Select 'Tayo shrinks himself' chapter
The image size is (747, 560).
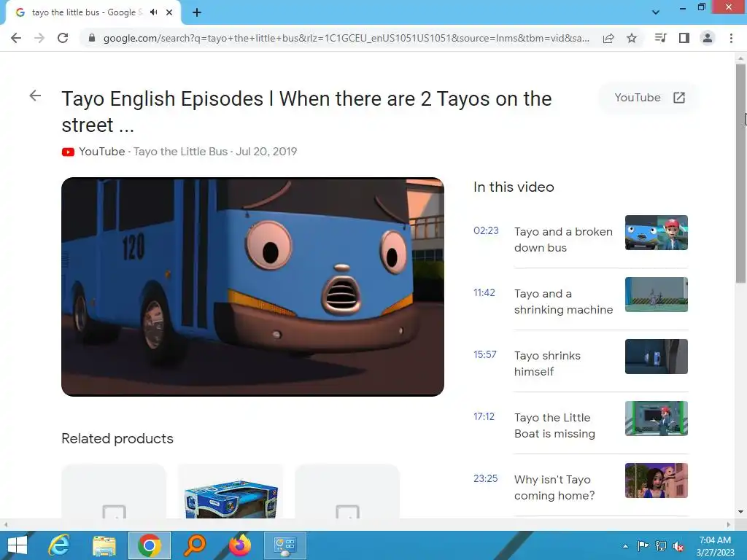(547, 363)
